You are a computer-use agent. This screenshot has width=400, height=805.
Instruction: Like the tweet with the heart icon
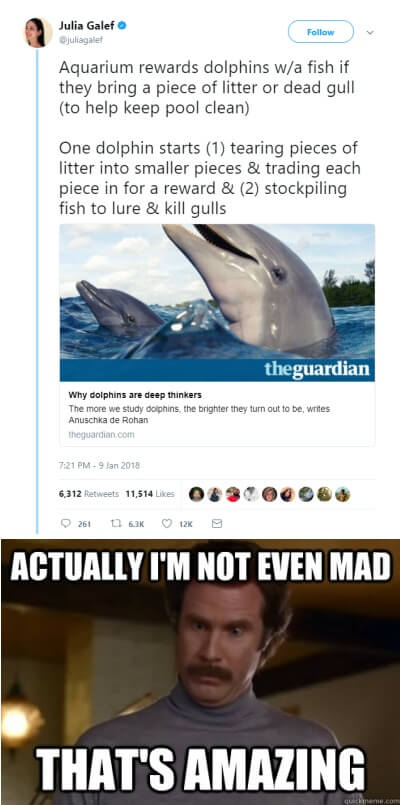166,524
